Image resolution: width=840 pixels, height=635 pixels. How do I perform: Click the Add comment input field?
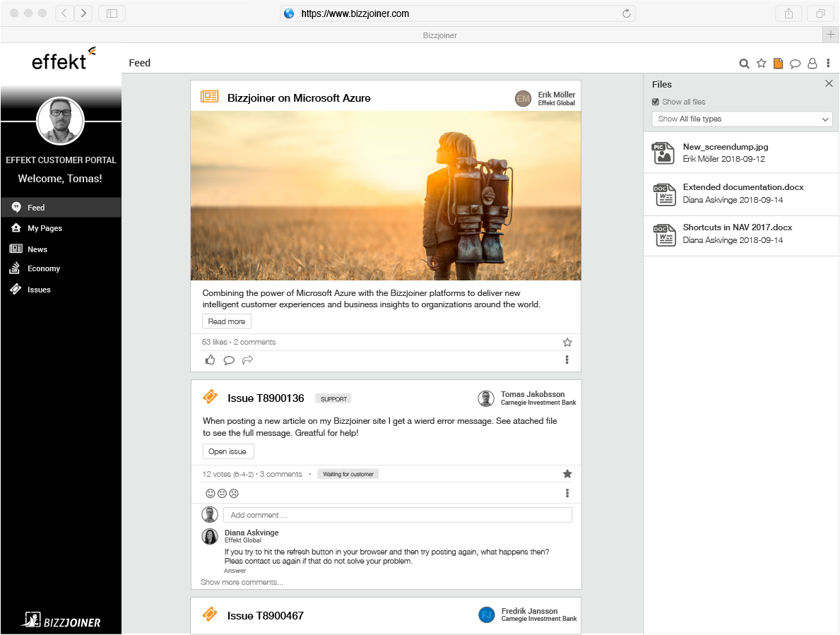(x=397, y=515)
